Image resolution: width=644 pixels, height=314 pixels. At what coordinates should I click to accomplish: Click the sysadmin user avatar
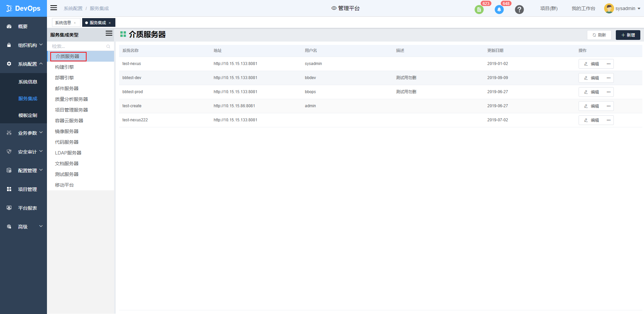(609, 8)
